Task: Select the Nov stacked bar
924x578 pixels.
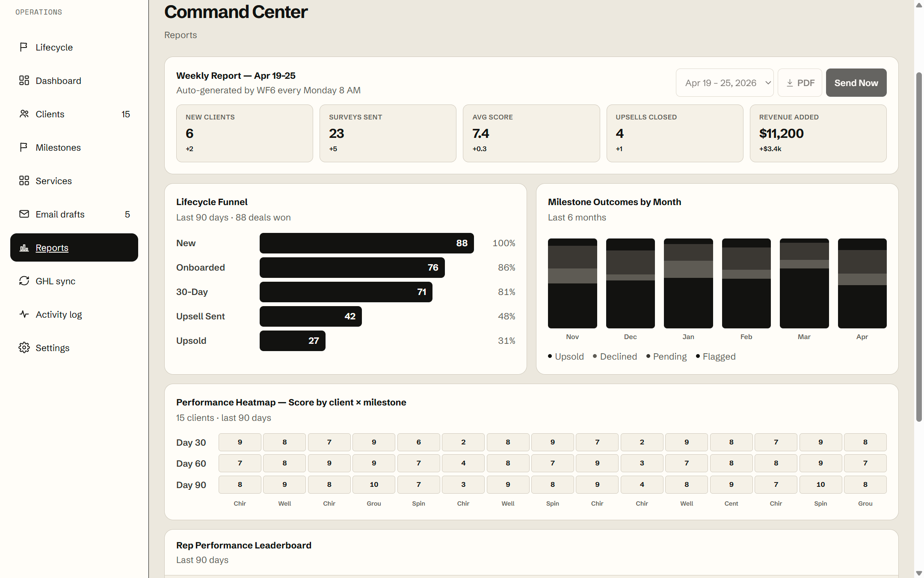Action: (x=572, y=283)
